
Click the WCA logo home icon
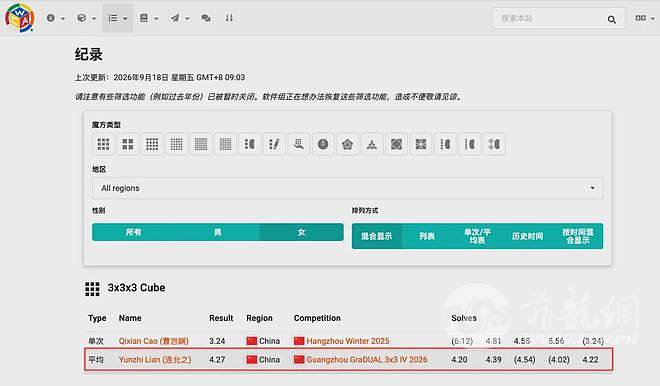click(19, 18)
